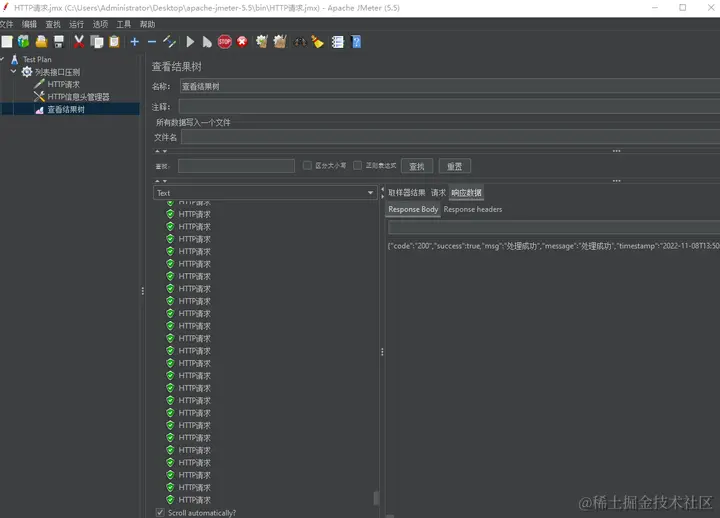Click the 查看结果树 listener icon in tree
The image size is (720, 518).
click(39, 110)
